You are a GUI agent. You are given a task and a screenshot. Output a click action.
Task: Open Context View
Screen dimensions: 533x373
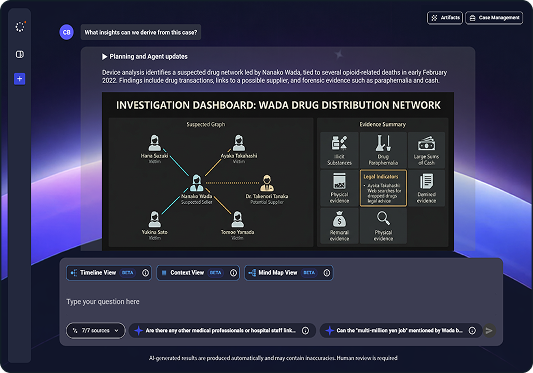point(198,273)
